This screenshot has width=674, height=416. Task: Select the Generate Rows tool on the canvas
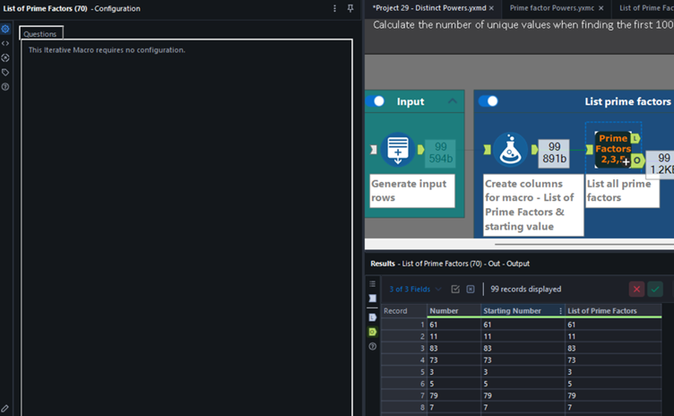[398, 150]
